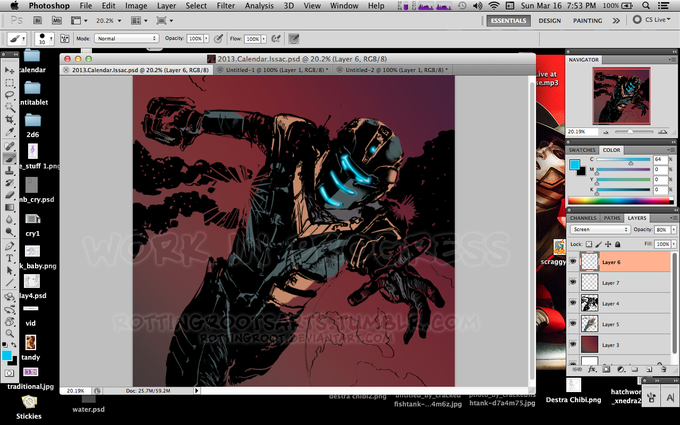
Task: Switch to Design workspace
Action: click(549, 20)
